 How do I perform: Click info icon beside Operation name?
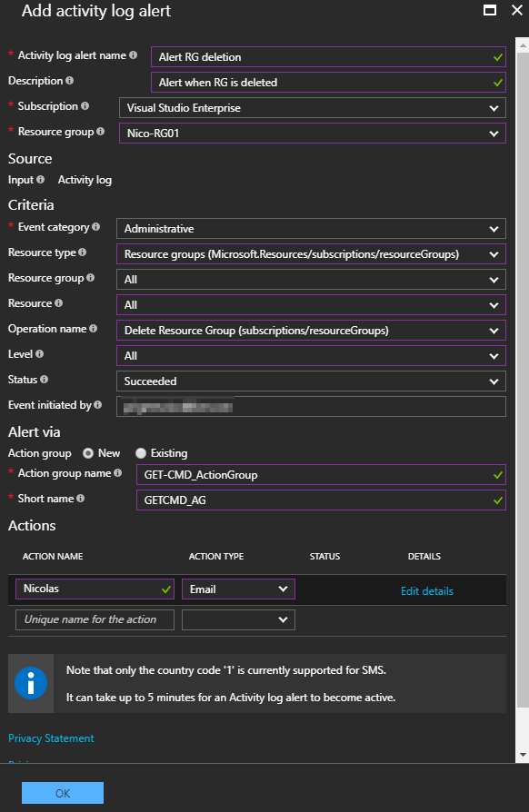click(x=94, y=328)
